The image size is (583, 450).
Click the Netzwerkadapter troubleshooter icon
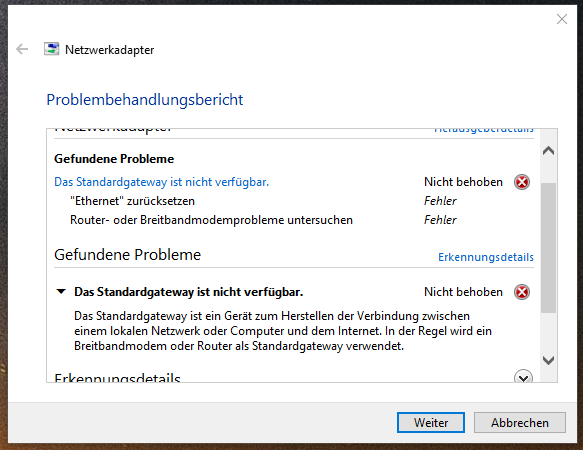[x=51, y=49]
